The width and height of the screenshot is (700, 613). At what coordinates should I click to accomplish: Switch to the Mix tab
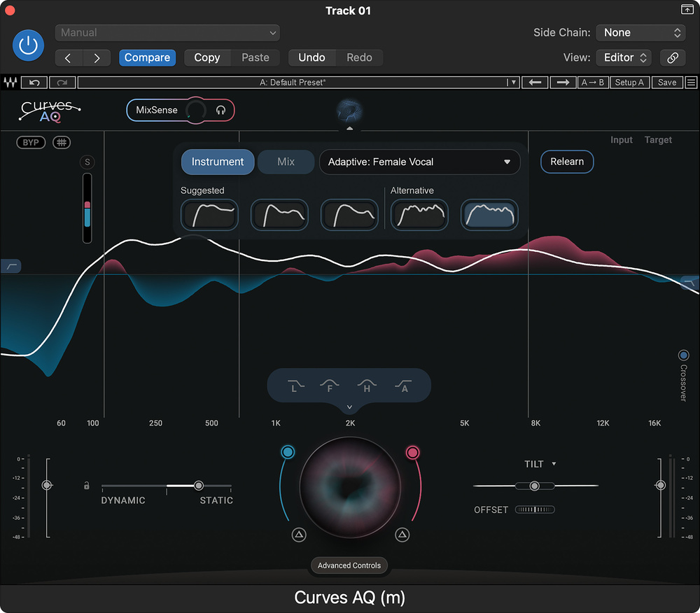286,162
